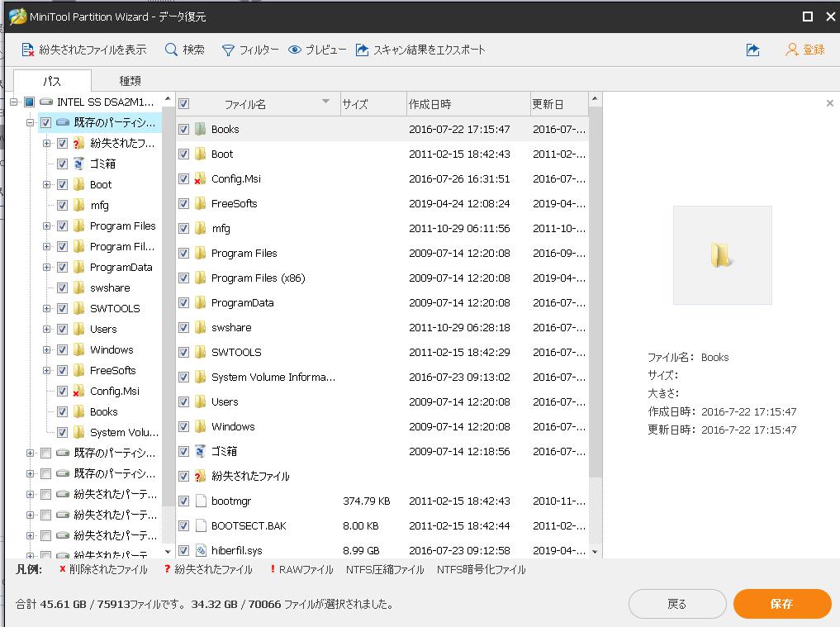Toggle the Windows folder checkbox in the tree

click(64, 349)
